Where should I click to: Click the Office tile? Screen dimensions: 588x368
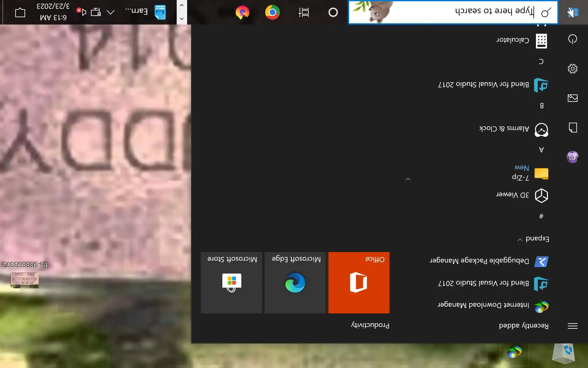coord(359,282)
